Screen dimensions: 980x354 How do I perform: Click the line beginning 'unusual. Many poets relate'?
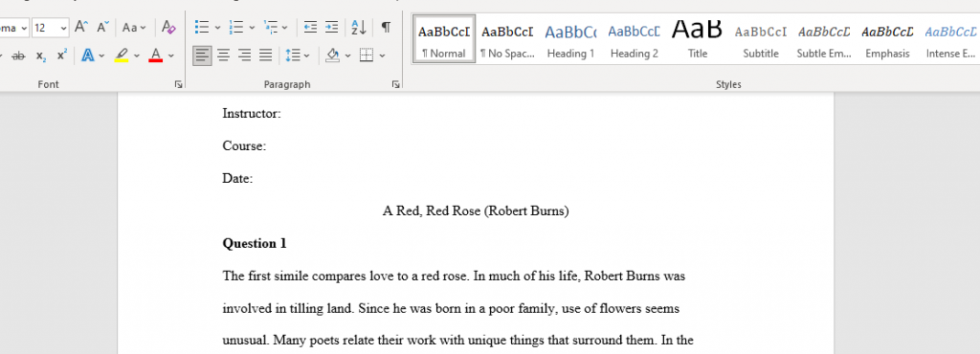(x=457, y=341)
